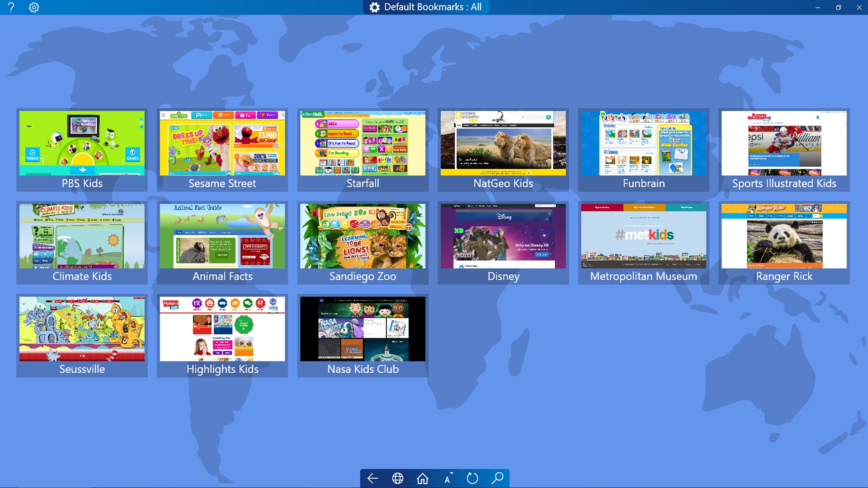This screenshot has width=868, height=488.
Task: Open the Nasa Kids Club tile
Action: tap(363, 335)
